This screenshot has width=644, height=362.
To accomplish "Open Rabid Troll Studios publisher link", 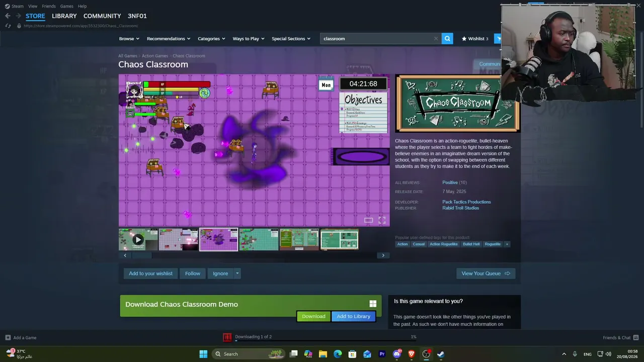I will coord(461,208).
